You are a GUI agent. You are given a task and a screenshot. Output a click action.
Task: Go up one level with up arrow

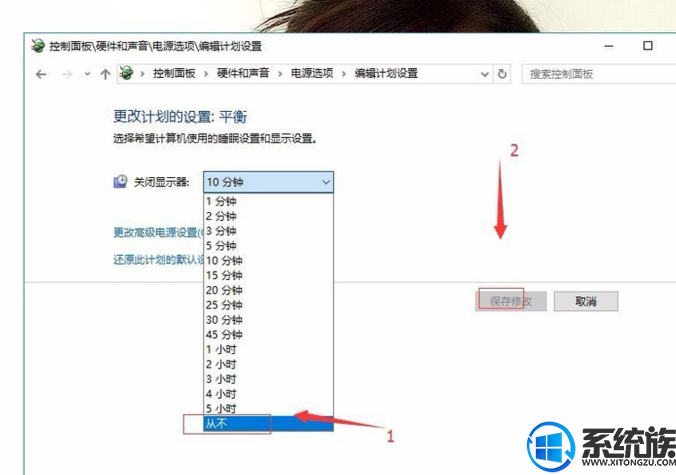tap(105, 74)
